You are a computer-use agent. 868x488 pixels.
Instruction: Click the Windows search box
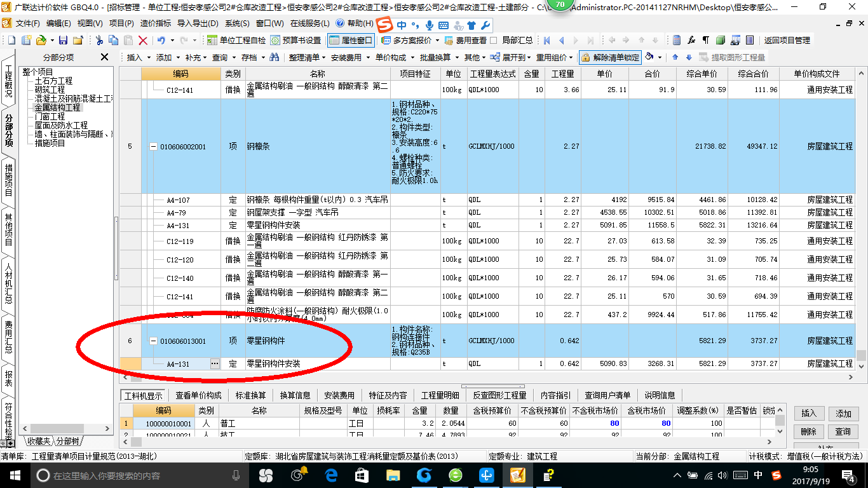click(140, 475)
